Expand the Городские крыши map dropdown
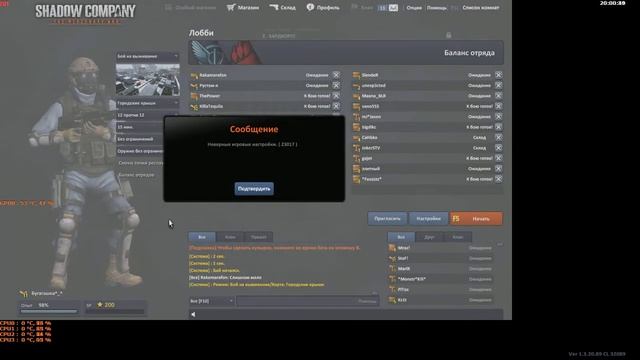The height and width of the screenshot is (360, 640). 147,103
